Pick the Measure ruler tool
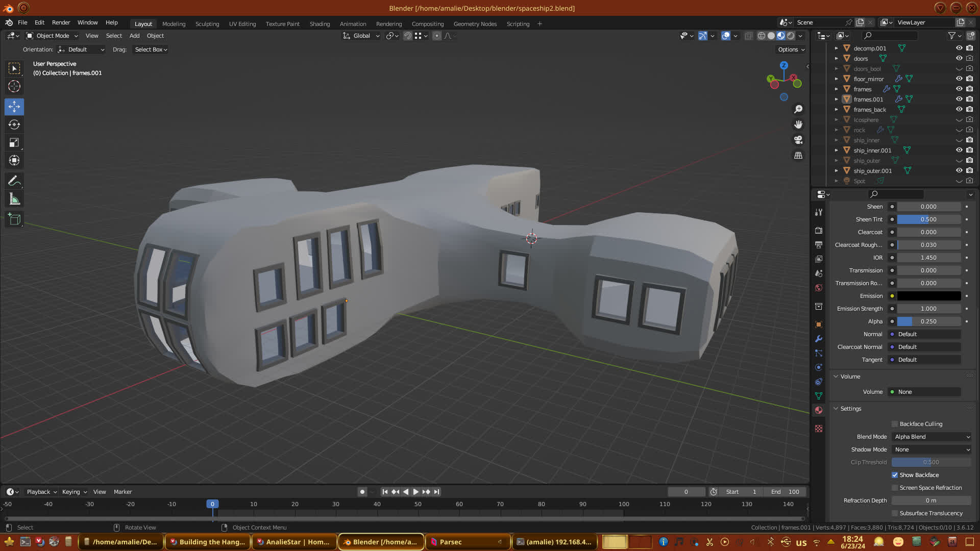This screenshot has width=980, height=551. click(14, 199)
